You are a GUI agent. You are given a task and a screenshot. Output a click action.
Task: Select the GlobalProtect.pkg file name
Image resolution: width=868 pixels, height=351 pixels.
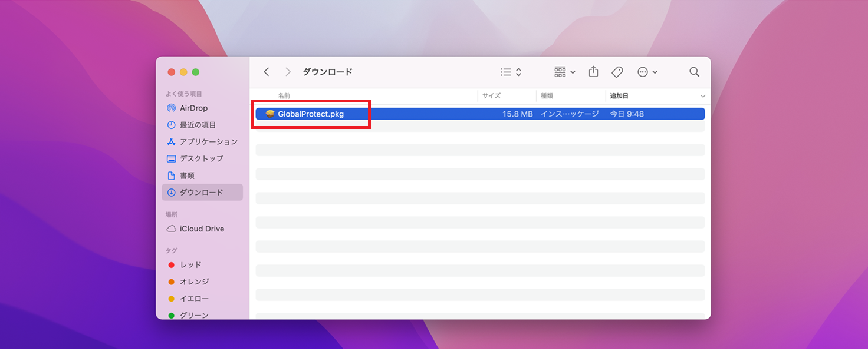[311, 114]
